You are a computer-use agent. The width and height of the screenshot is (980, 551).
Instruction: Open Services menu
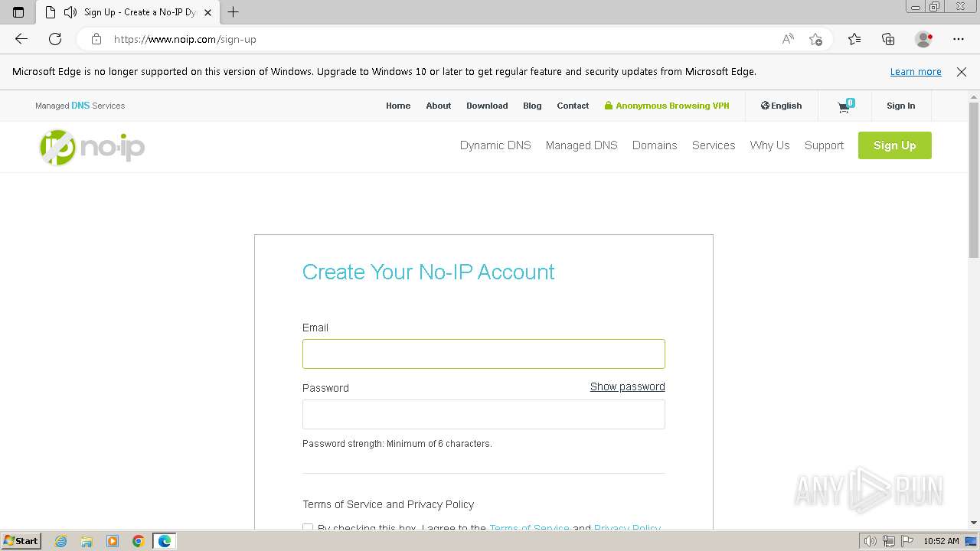pos(714,145)
